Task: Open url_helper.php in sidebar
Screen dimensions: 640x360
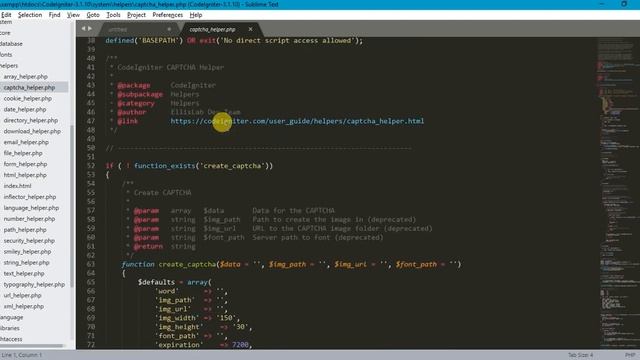Action: (x=22, y=295)
